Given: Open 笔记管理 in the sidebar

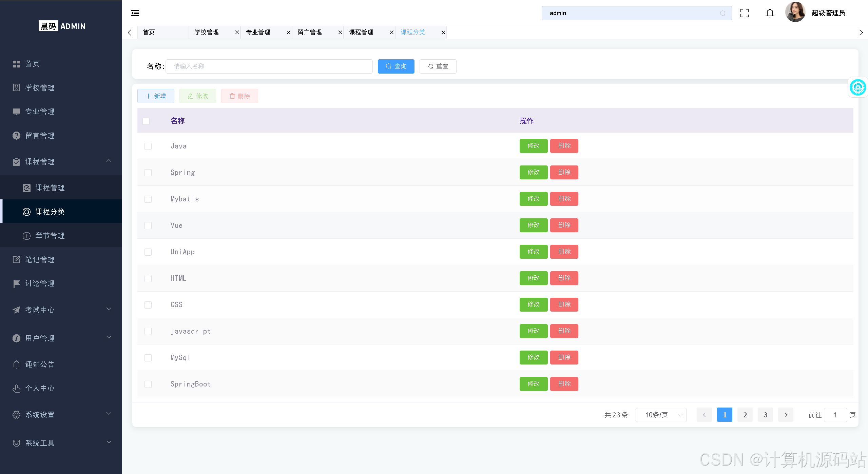Looking at the screenshot, I should 40,260.
